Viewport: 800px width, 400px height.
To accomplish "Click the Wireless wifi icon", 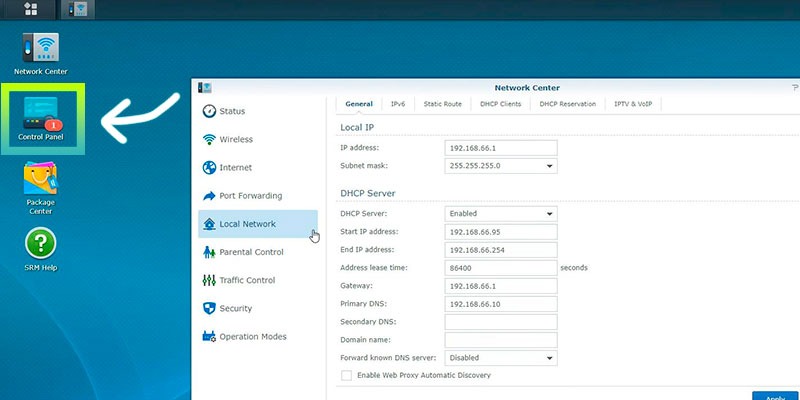I will pos(209,139).
